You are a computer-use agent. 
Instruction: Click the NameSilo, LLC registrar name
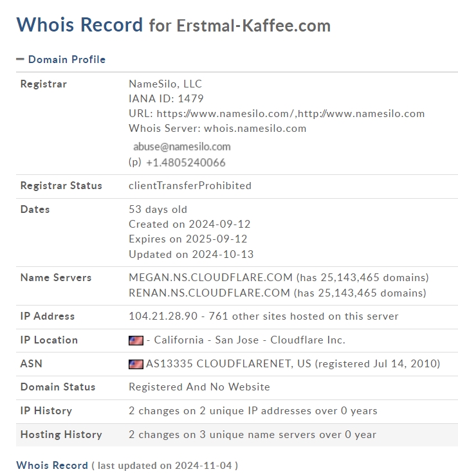(x=165, y=84)
